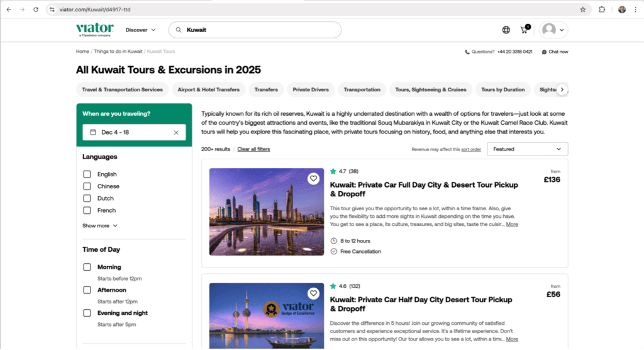
Task: Click the phone icon beside Questions
Action: tap(467, 52)
